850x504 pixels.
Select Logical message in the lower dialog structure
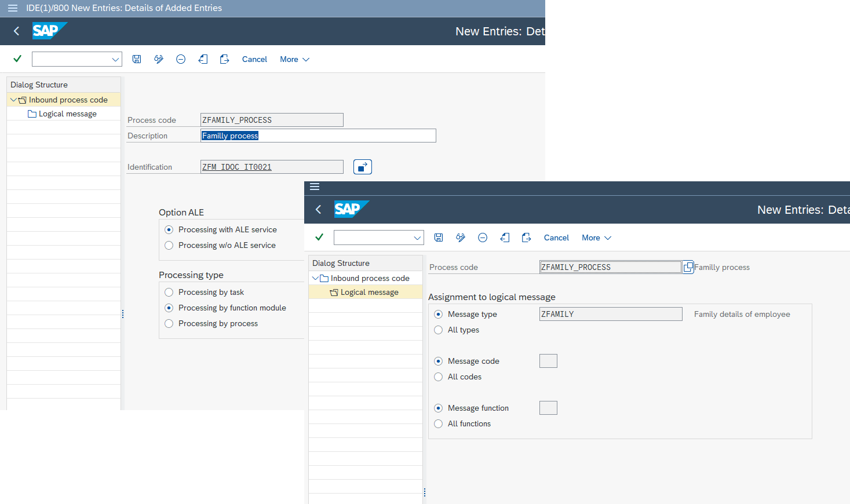(x=369, y=292)
